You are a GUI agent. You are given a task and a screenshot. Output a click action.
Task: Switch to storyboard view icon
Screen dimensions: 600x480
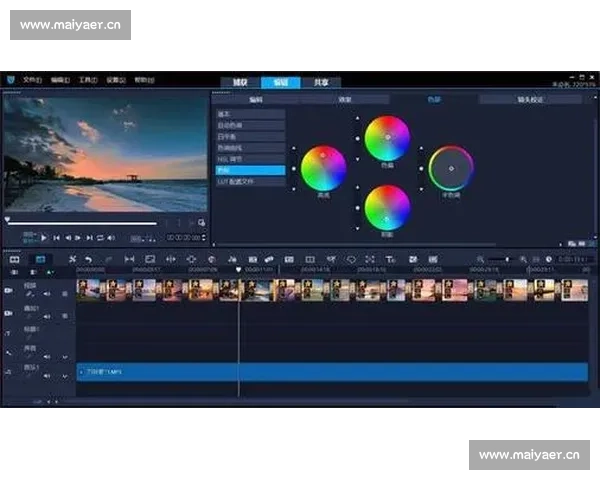pyautogui.click(x=15, y=259)
